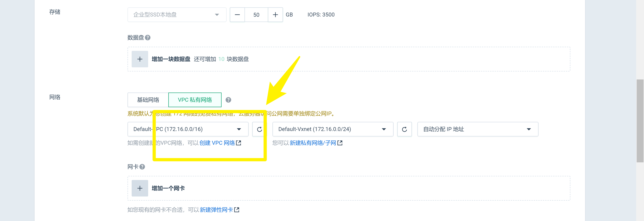The image size is (644, 221).
Task: Click the GB unit label
Action: [x=289, y=15]
